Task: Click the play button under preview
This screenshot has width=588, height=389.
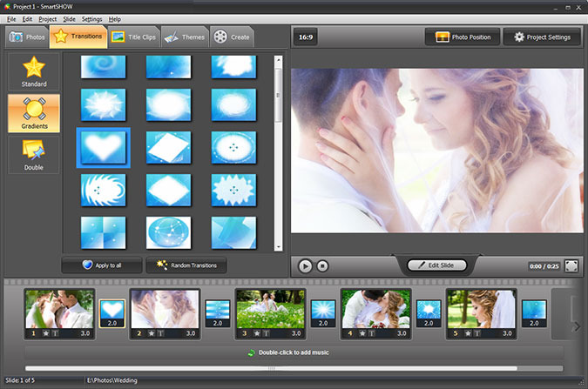Action: pyautogui.click(x=305, y=266)
